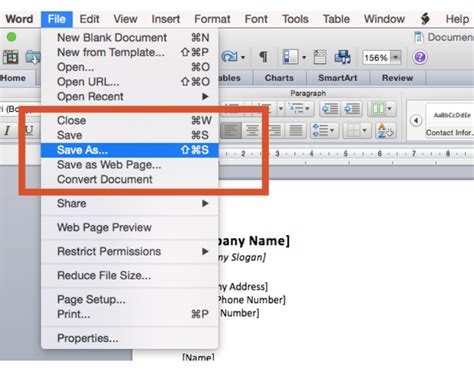Open the Line Spacing dropdown arrow

pos(333,130)
